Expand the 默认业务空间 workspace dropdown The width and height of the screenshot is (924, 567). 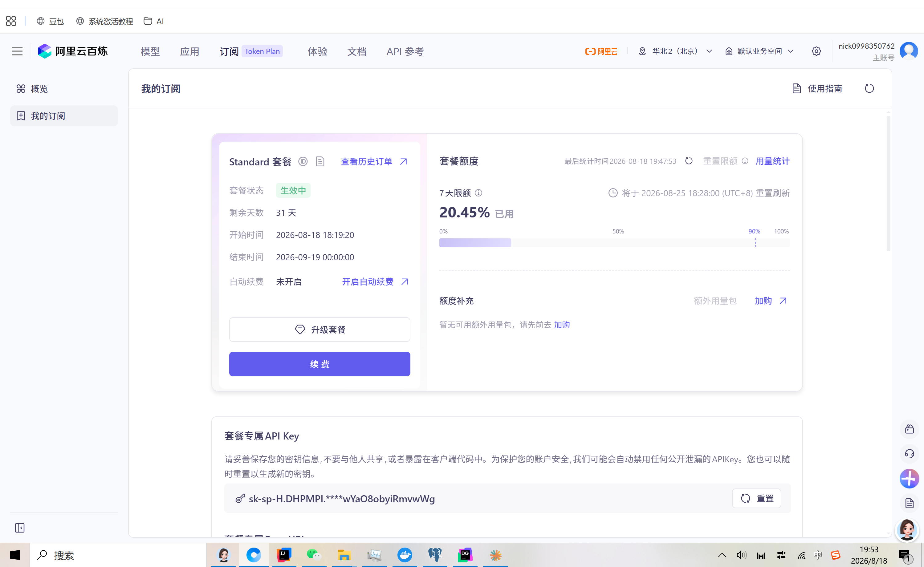click(760, 51)
